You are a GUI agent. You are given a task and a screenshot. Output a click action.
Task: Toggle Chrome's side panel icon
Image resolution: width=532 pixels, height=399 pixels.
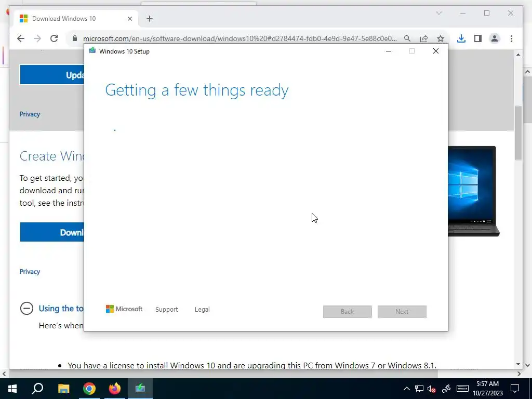478,38
